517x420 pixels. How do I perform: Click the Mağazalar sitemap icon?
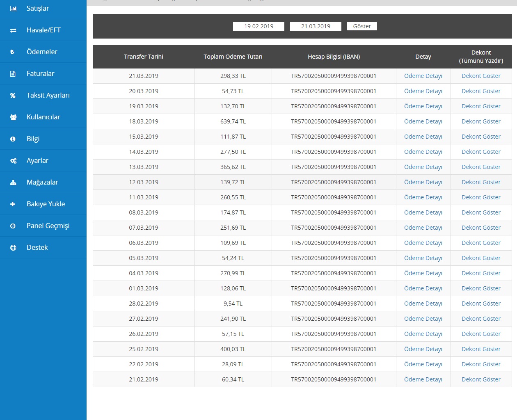(13, 183)
